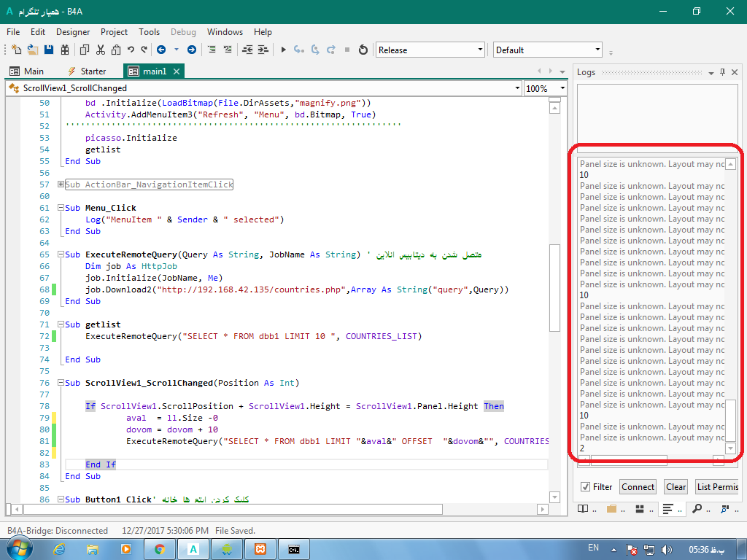Viewport: 747px width, 560px height.
Task: Click the Connect button in Logs
Action: [638, 486]
